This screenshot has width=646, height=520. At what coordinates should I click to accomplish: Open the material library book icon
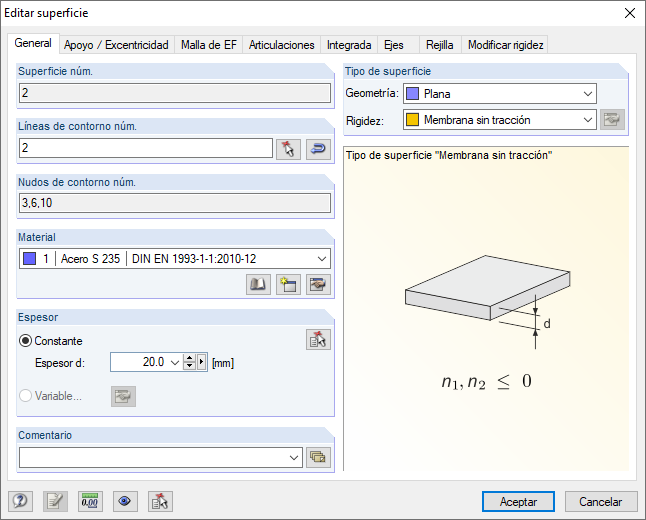point(259,285)
